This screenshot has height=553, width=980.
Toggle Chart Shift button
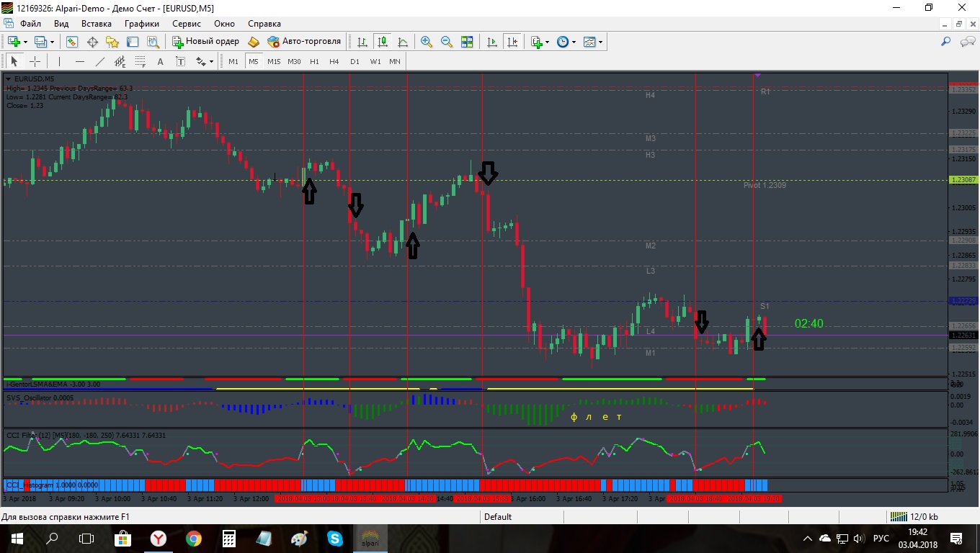(512, 42)
